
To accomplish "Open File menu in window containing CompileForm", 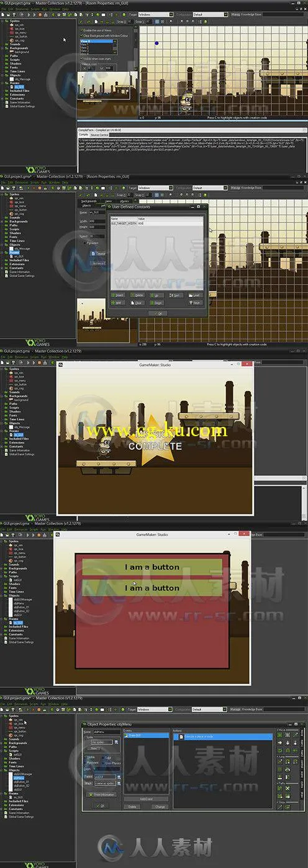I will pyautogui.click(x=4, y=9).
